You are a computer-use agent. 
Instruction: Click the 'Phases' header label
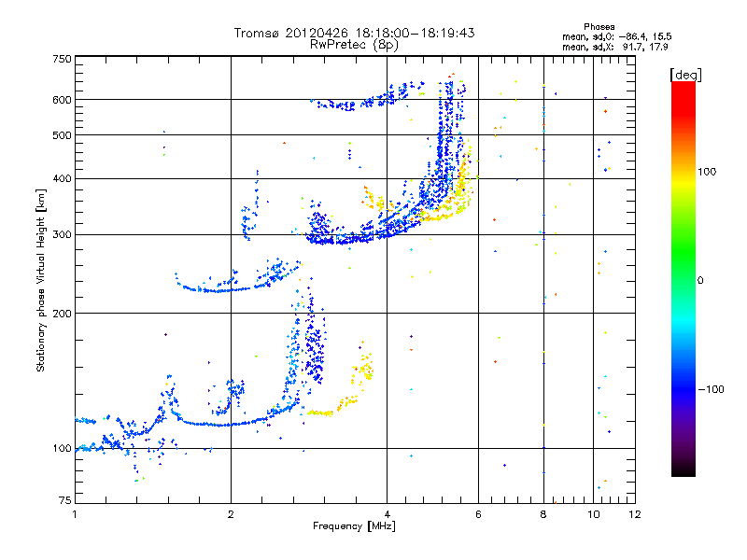[599, 27]
